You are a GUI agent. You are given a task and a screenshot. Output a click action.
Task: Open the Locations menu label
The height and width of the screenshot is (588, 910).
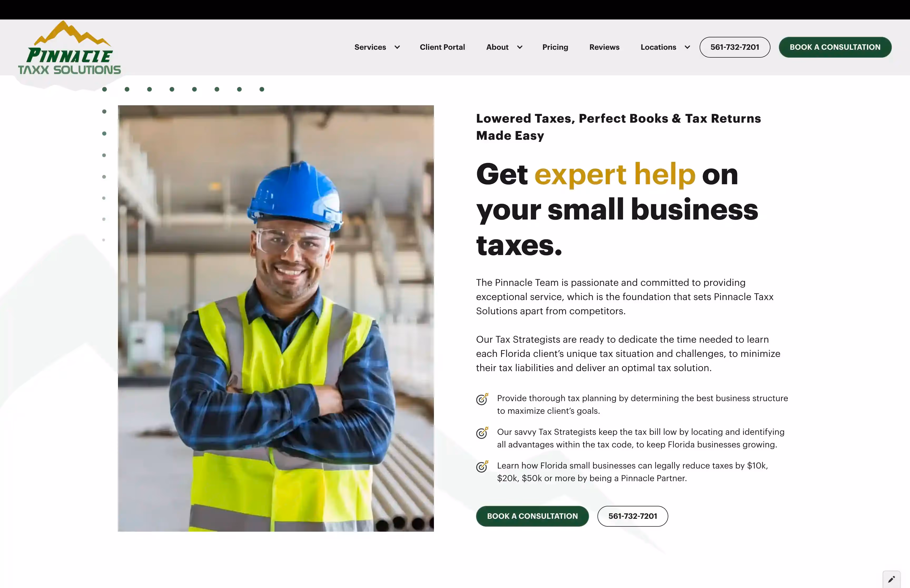[658, 47]
